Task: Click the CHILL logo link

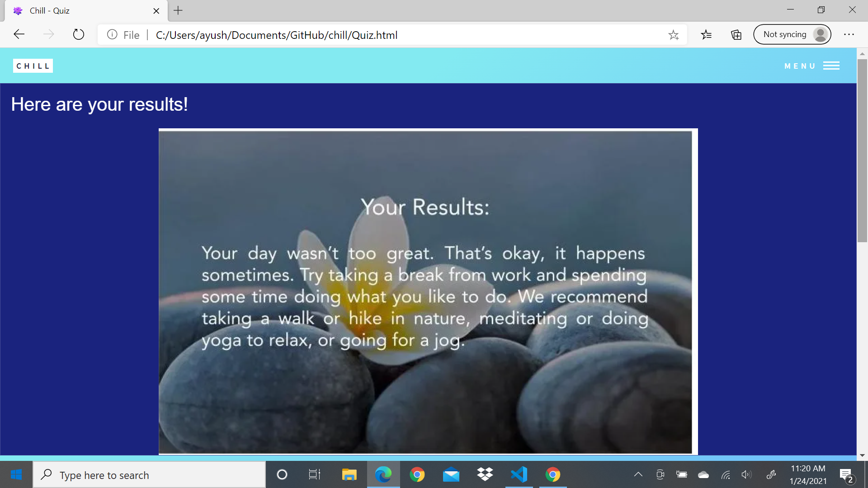Action: (33, 66)
